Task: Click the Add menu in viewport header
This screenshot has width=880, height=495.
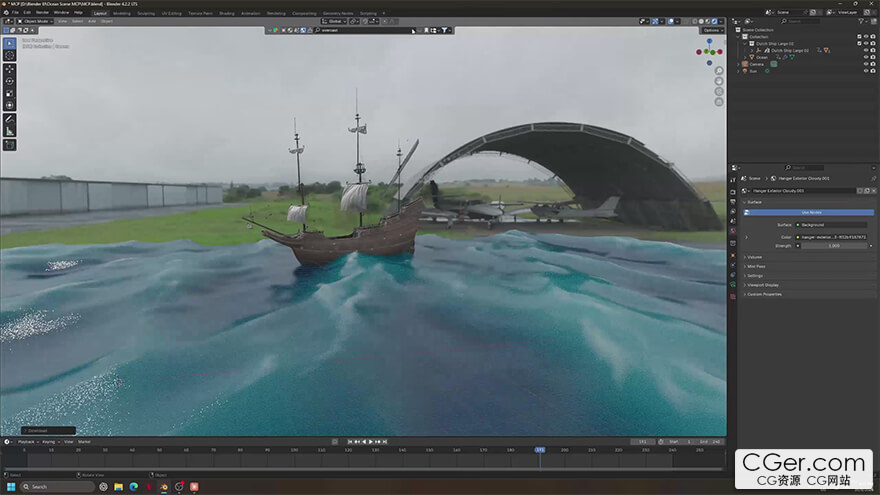Action: pos(92,21)
